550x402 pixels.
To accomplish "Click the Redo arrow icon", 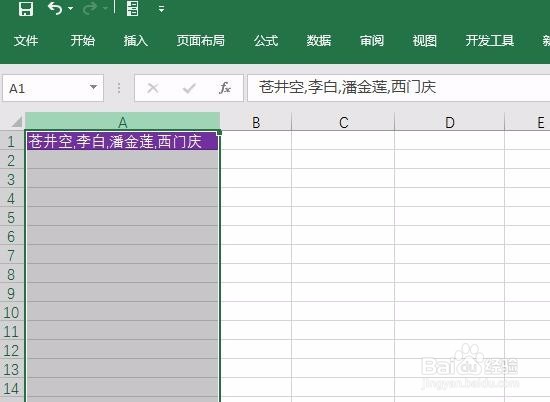I will (90, 8).
